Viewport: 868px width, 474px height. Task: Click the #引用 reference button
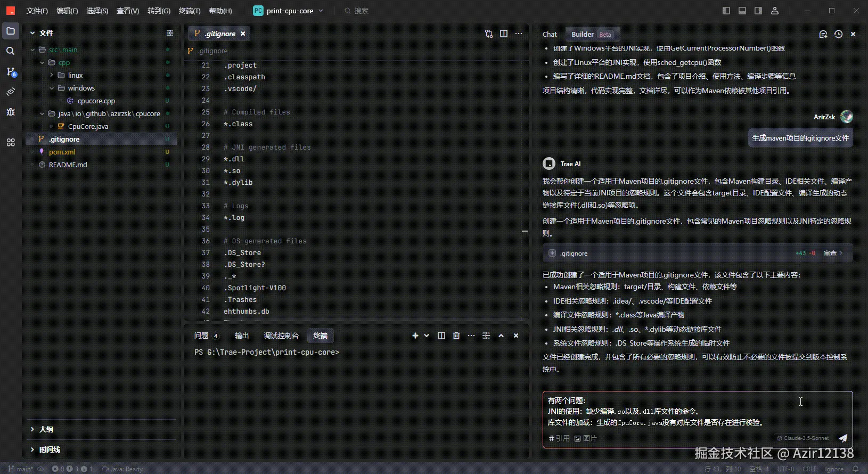559,438
